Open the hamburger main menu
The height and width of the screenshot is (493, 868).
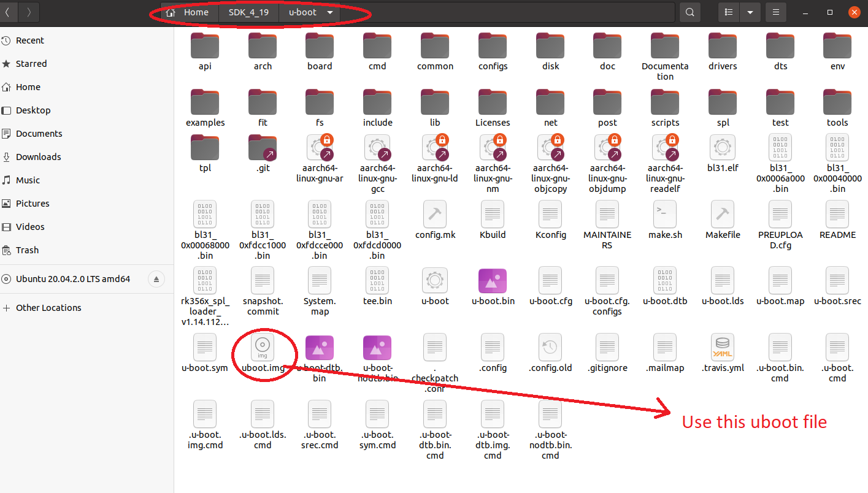(x=776, y=12)
